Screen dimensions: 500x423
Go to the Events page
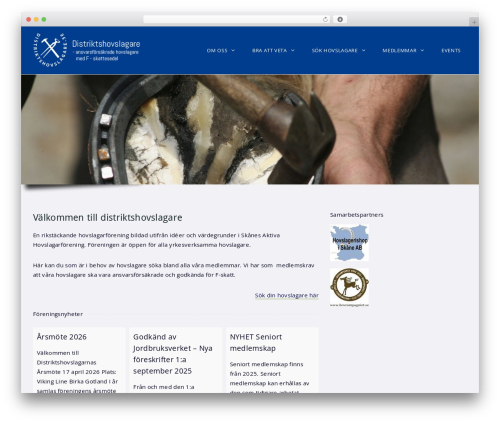click(x=451, y=50)
